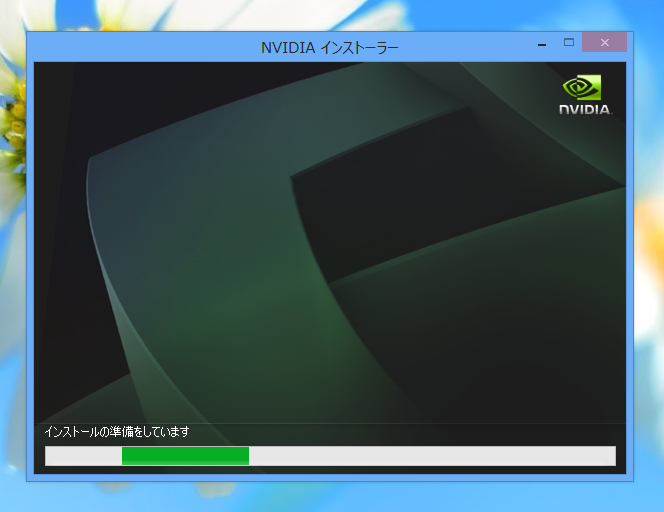This screenshot has width=664, height=512.
Task: Close the NVIDIA installer window
Action: (x=604, y=42)
